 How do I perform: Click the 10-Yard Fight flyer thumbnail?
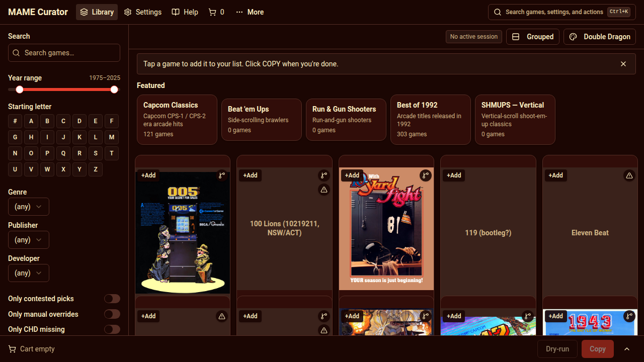coord(386,229)
